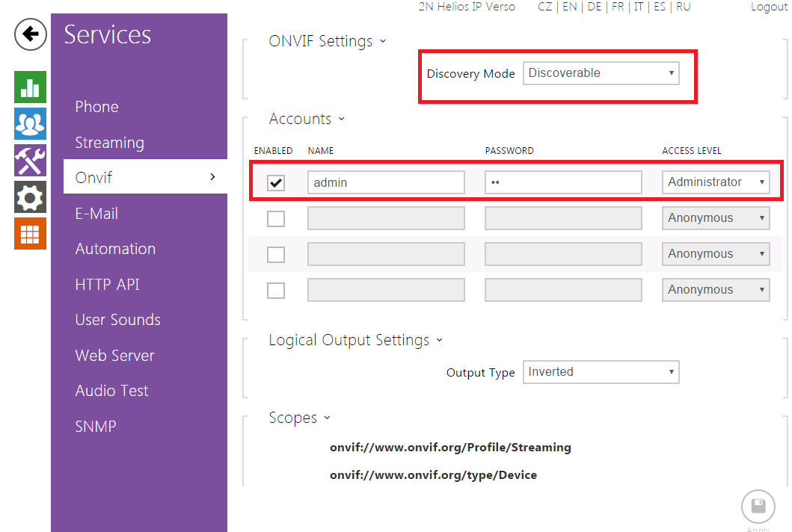Open the Administrator access level dropdown
Screen dimensions: 792x532
pyautogui.click(x=716, y=182)
